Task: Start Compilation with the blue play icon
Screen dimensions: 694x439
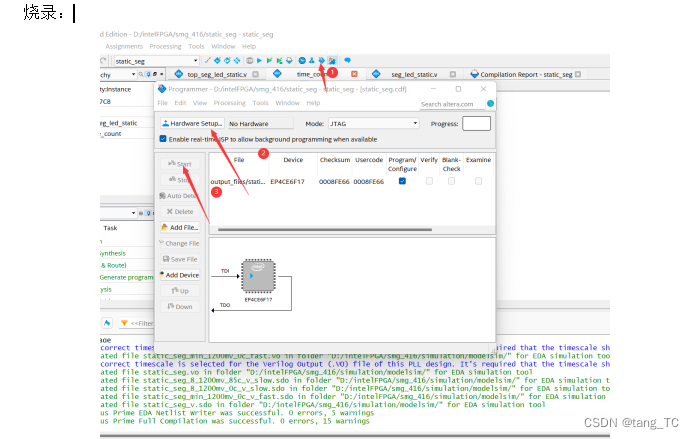Action: click(259, 61)
